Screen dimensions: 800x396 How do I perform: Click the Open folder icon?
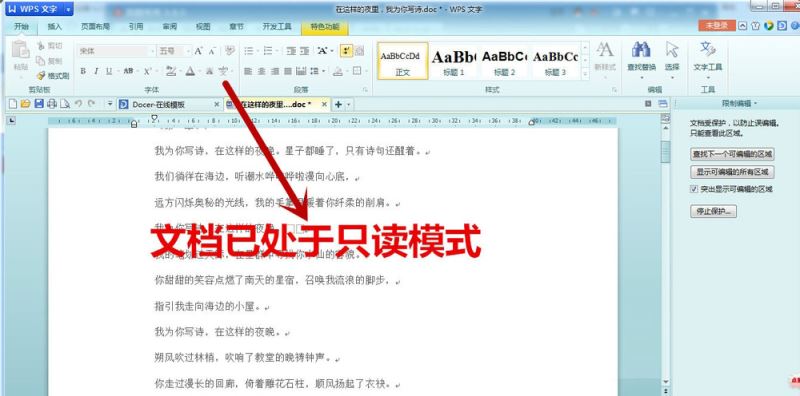(26, 104)
